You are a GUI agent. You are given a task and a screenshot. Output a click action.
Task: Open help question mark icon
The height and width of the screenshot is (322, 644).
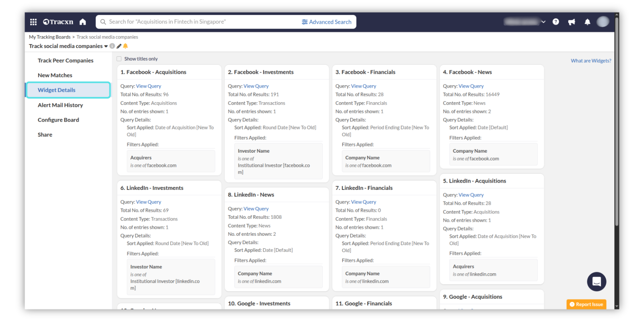pos(556,22)
